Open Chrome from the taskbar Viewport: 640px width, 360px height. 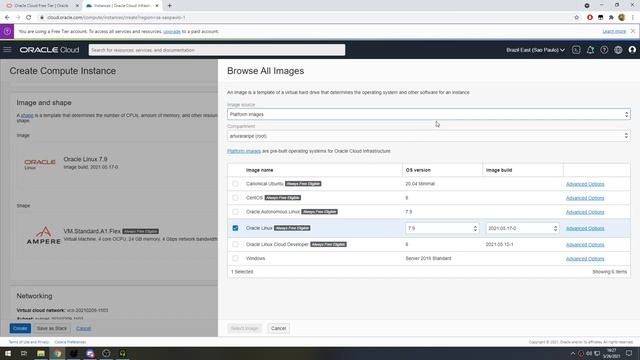coord(58,353)
